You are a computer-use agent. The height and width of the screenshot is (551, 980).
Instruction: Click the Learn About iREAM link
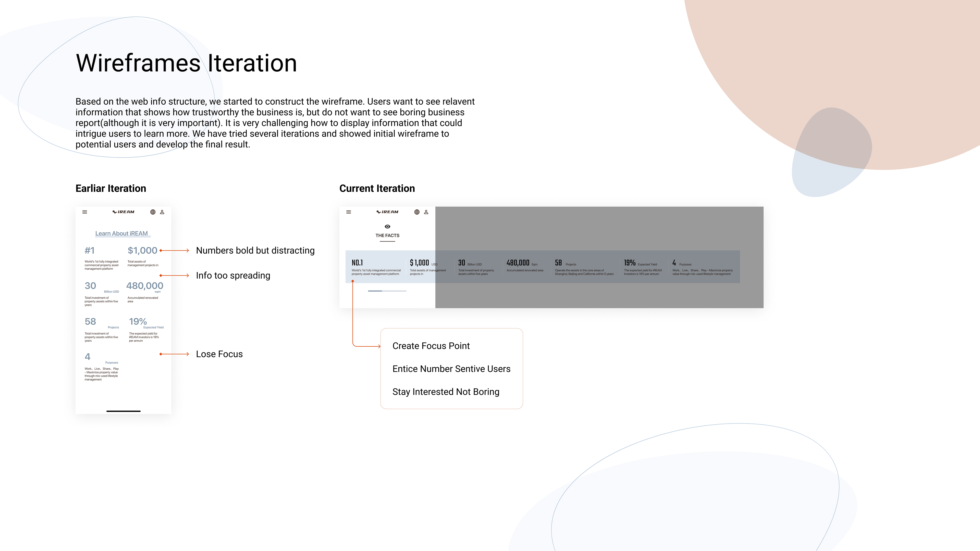(x=121, y=233)
